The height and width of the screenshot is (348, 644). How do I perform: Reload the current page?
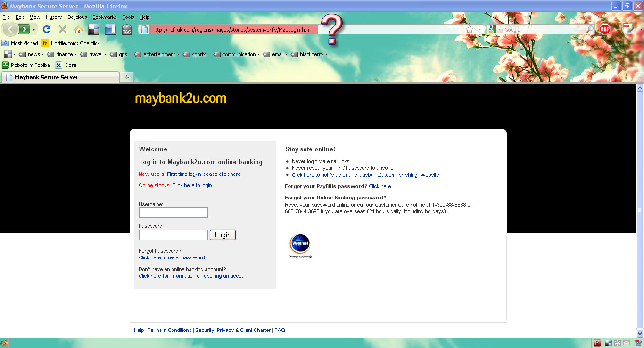coord(46,29)
